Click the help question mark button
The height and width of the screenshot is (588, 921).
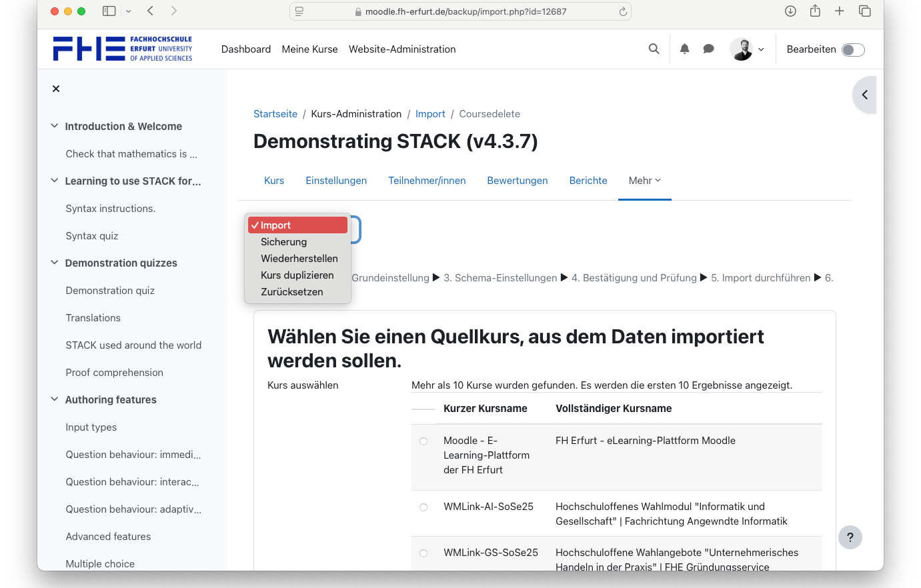tap(850, 537)
